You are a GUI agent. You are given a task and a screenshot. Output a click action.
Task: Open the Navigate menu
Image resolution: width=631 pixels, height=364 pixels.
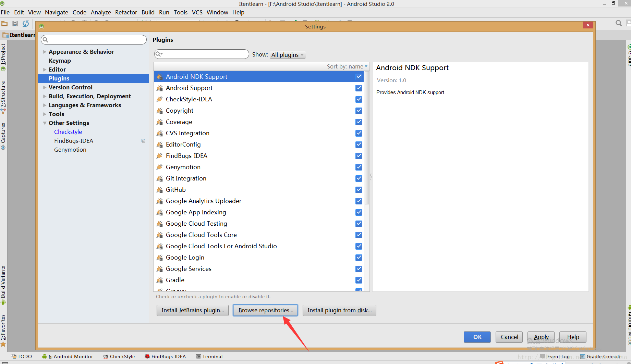pos(57,12)
